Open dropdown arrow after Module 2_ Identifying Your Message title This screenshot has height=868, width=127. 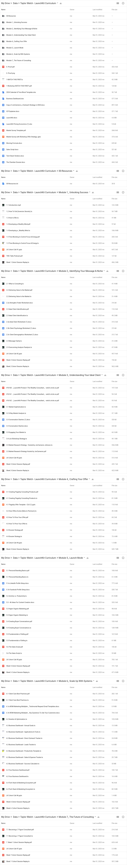(104, 271)
